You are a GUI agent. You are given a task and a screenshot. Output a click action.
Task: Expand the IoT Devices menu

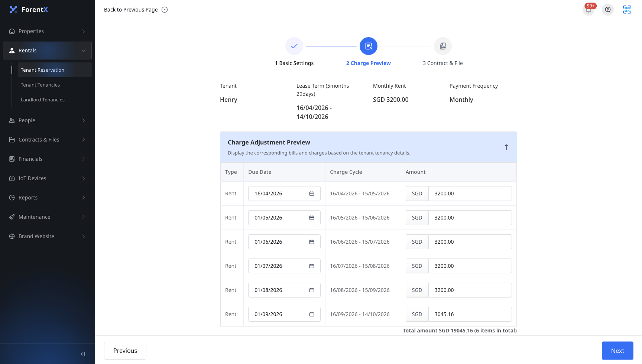tap(47, 178)
